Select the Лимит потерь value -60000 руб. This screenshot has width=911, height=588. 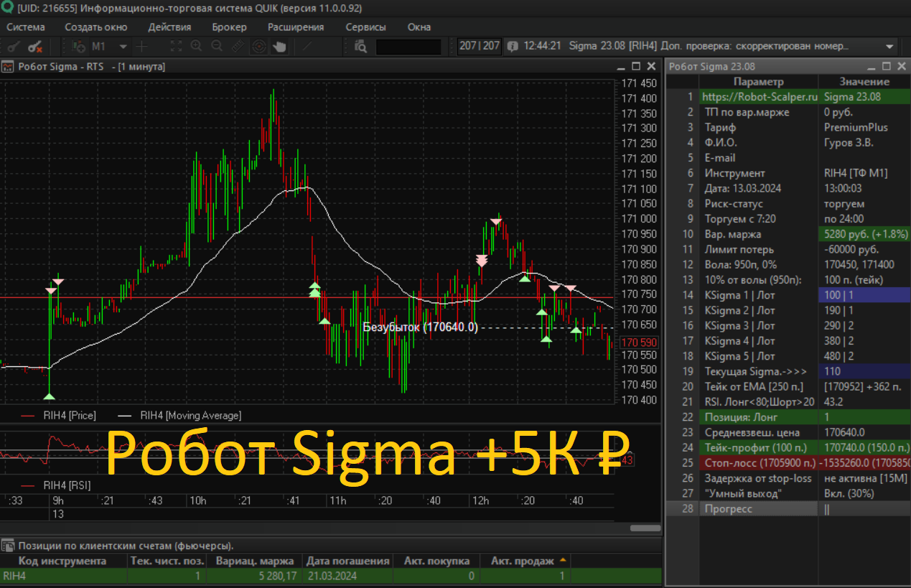(x=864, y=249)
